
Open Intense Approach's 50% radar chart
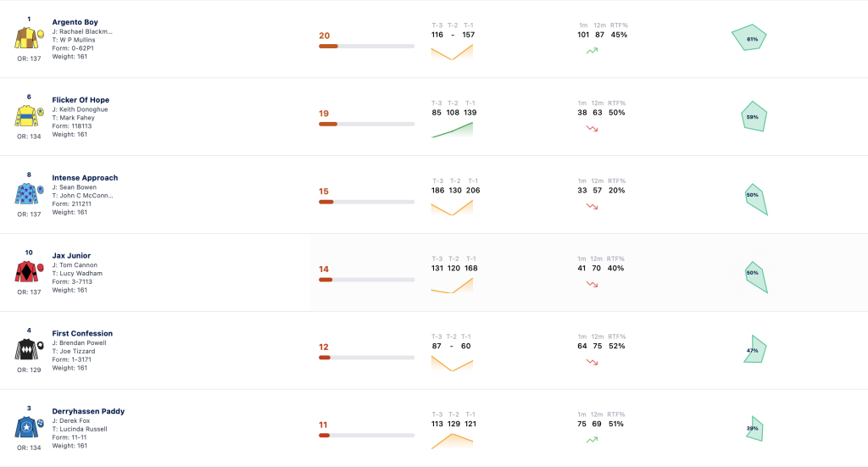coord(756,199)
